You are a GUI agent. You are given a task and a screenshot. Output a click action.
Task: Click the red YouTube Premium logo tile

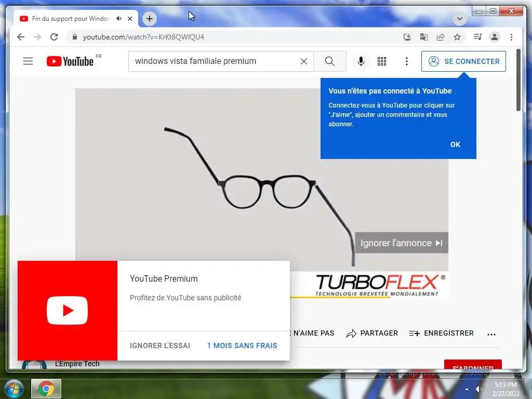(x=68, y=311)
